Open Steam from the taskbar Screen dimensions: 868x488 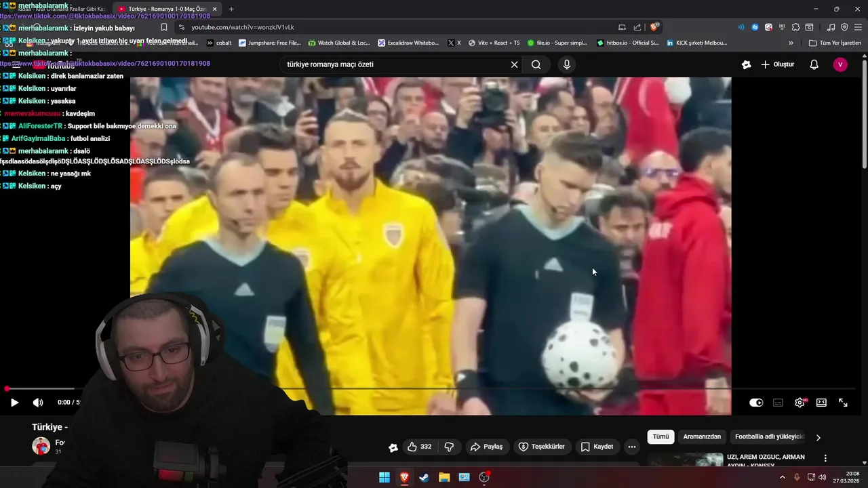(424, 477)
